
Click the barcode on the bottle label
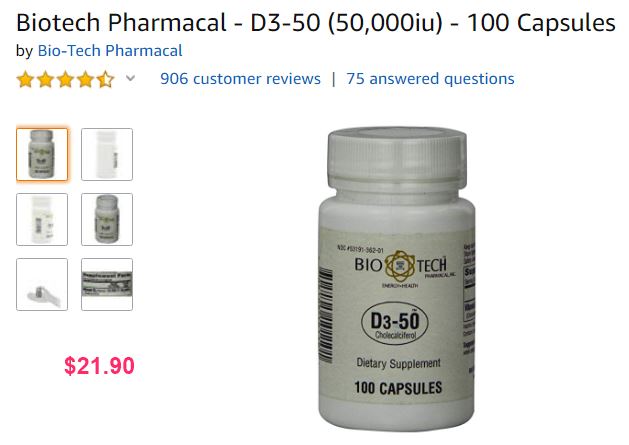click(325, 316)
